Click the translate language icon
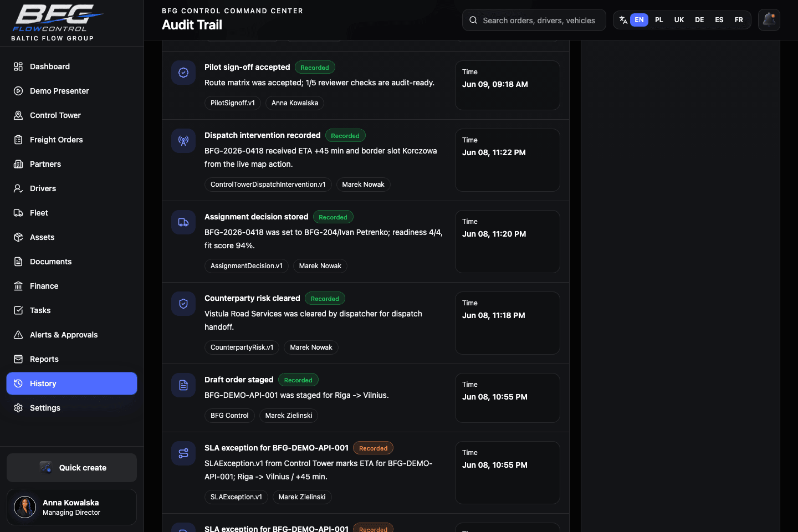 click(x=623, y=20)
